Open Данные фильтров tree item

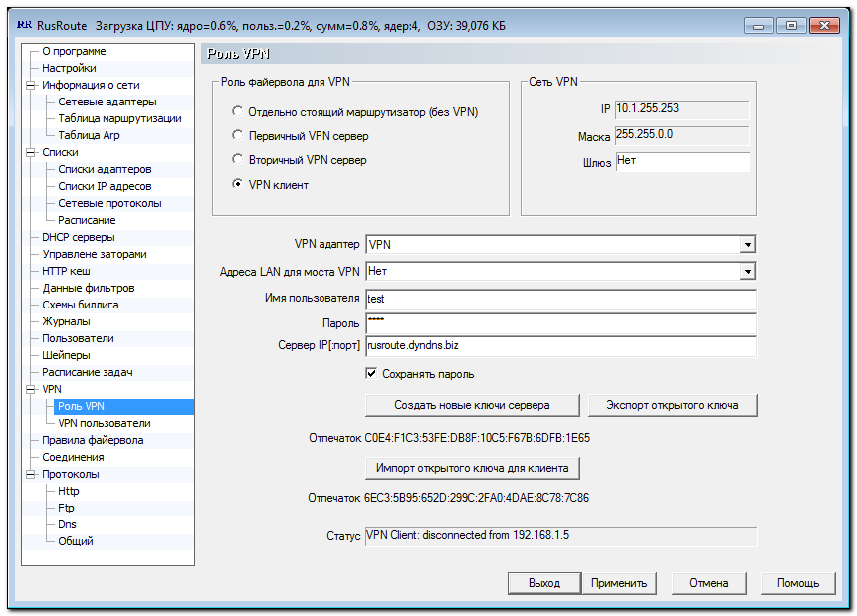coord(88,288)
